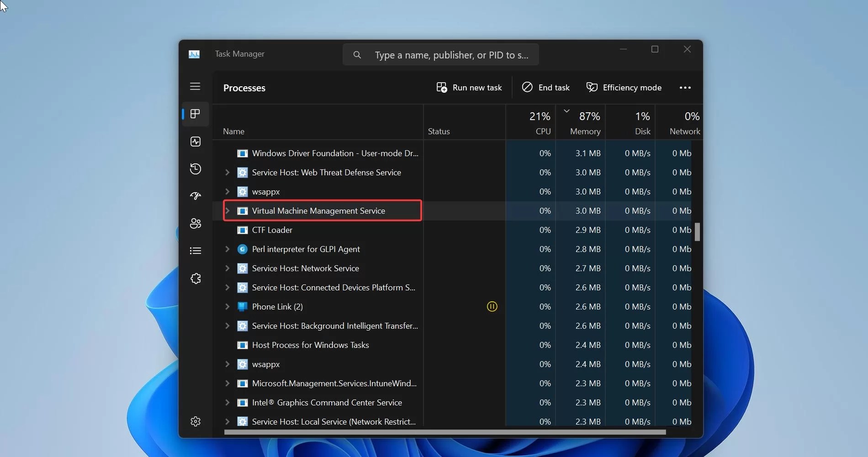Open the Performance panel
The height and width of the screenshot is (457, 868).
click(x=195, y=142)
